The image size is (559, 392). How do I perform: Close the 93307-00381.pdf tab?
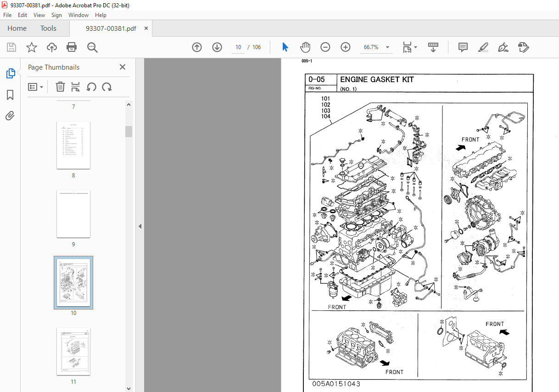[x=146, y=28]
